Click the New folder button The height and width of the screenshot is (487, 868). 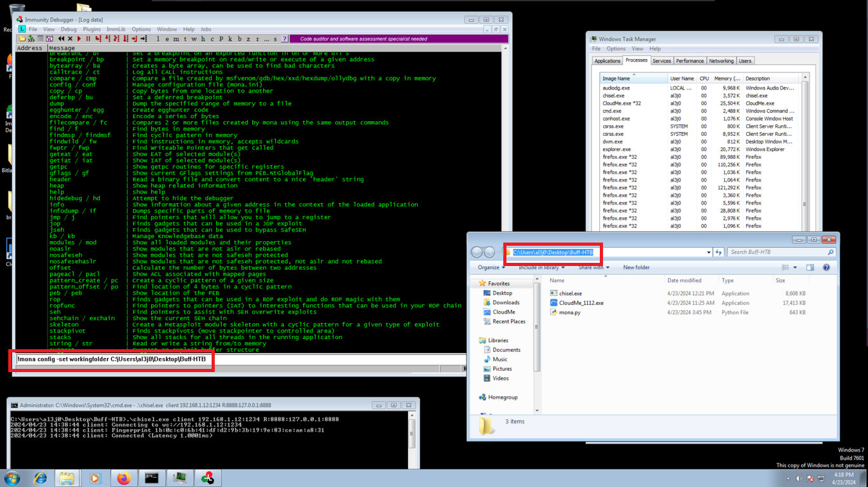(x=636, y=267)
